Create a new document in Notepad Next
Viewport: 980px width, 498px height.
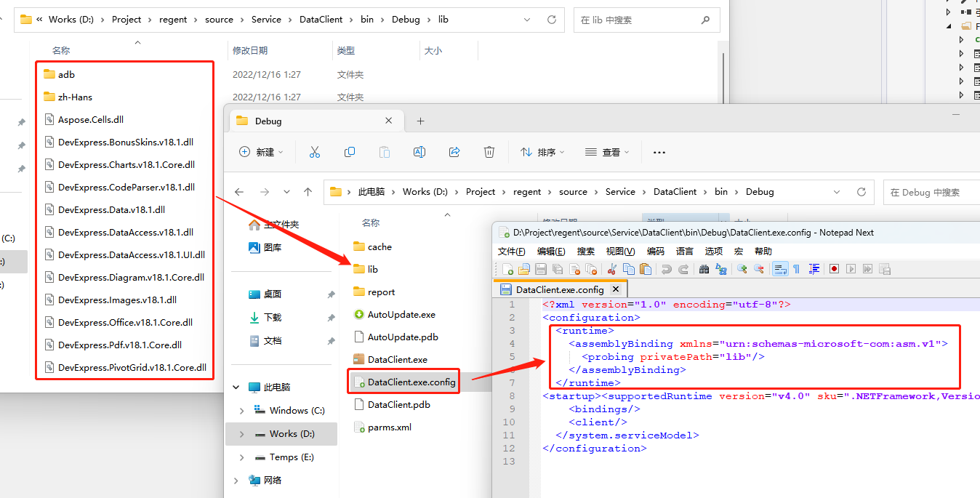pyautogui.click(x=507, y=269)
